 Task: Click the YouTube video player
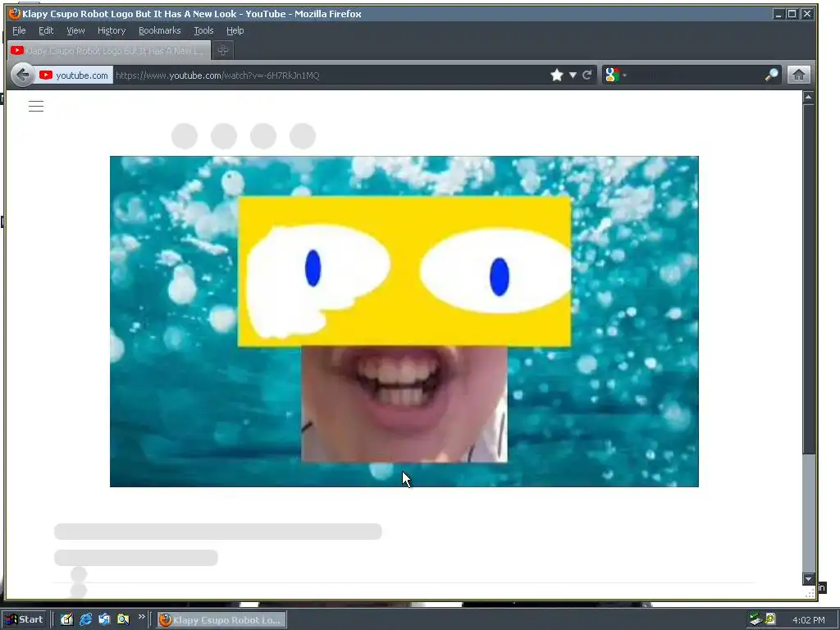coord(404,322)
